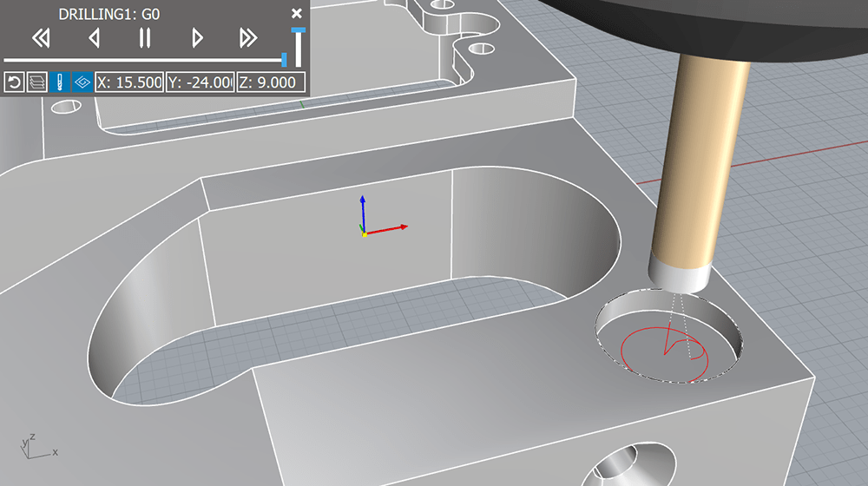
Task: Click the vertical simulation speed slider handle
Action: pos(299,30)
